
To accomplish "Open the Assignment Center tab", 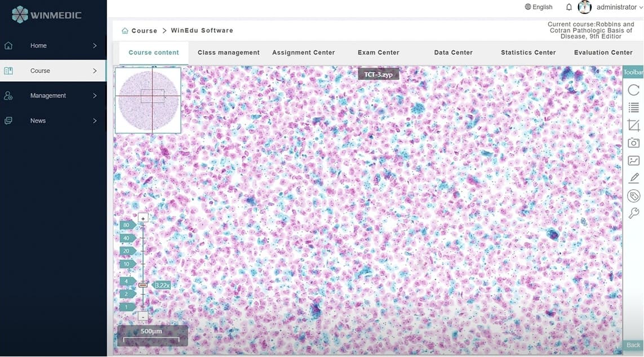I will tap(303, 52).
